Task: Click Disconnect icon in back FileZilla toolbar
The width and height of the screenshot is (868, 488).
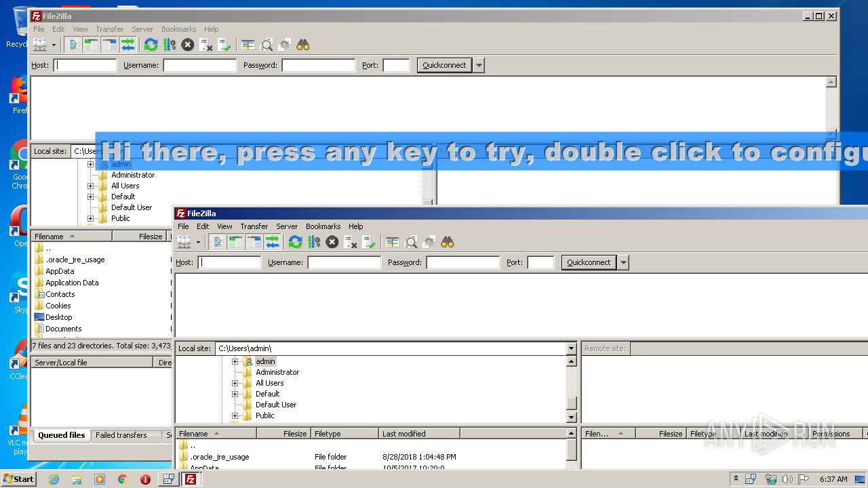Action: pos(205,45)
